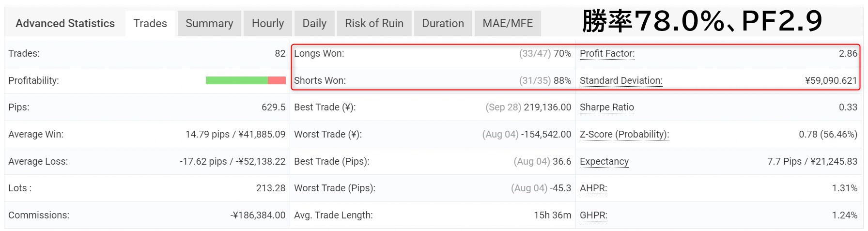Click the green part of Profitability bar
The image size is (868, 231).
[x=237, y=80]
